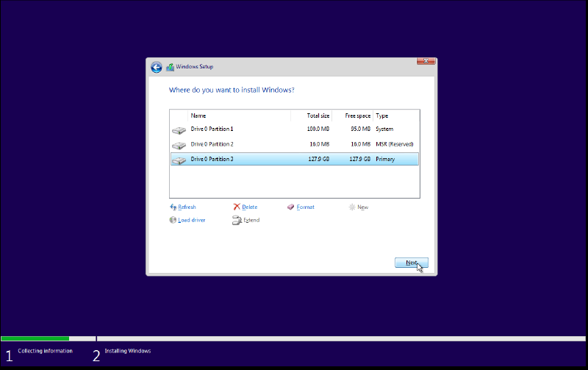The width and height of the screenshot is (588, 370).
Task: Click the Collecting information step label
Action: coord(45,351)
